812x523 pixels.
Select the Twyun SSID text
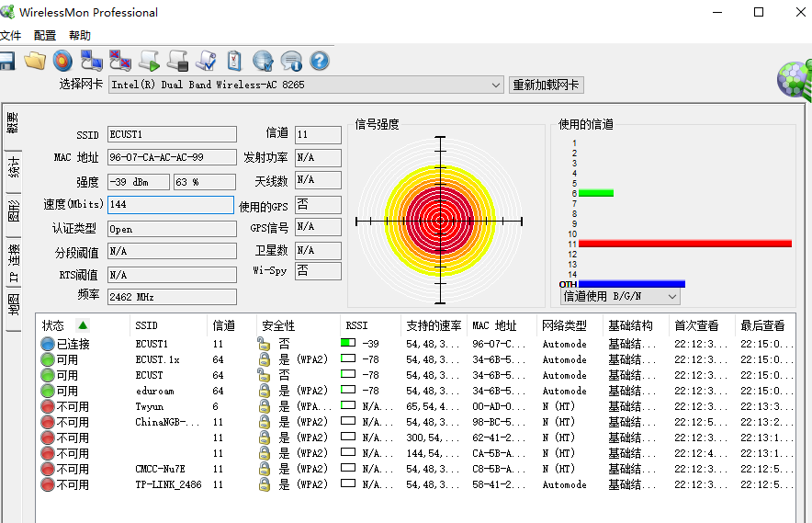click(149, 406)
